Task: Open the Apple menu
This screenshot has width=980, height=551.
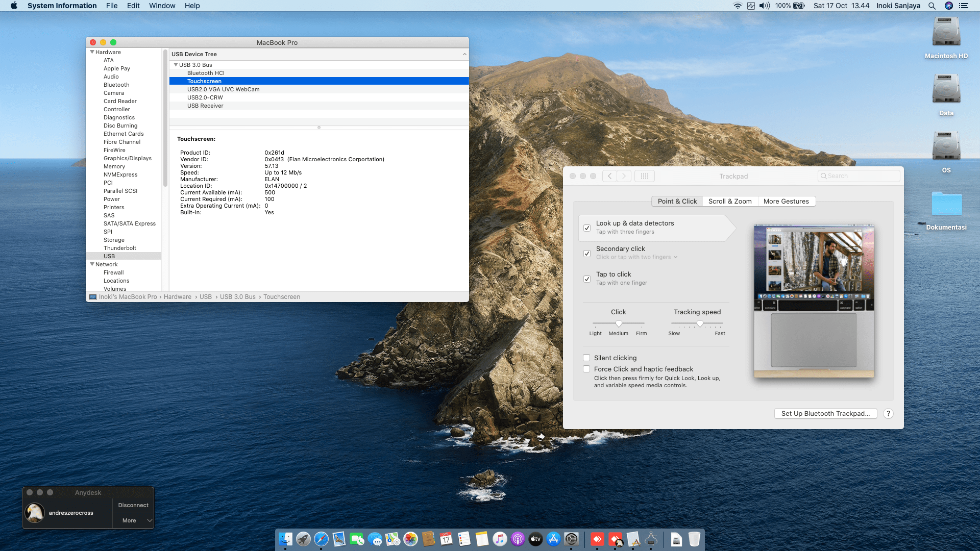Action: point(14,6)
